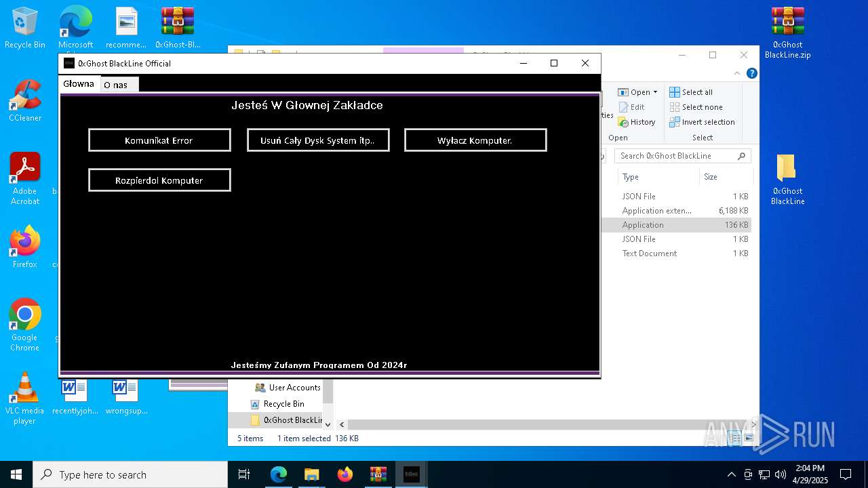Image resolution: width=868 pixels, height=488 pixels.
Task: Click the Open dropdown in Explorer ribbon
Action: [x=638, y=92]
